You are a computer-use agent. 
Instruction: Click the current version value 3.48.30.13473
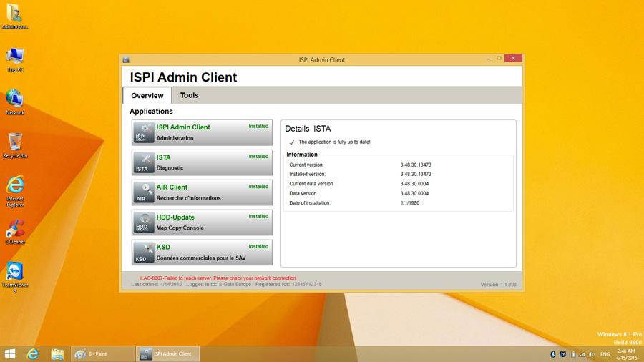(416, 165)
